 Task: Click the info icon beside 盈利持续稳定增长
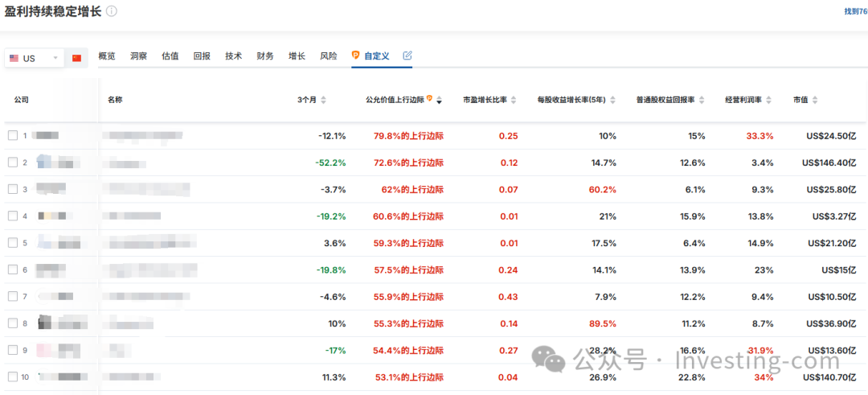click(111, 11)
